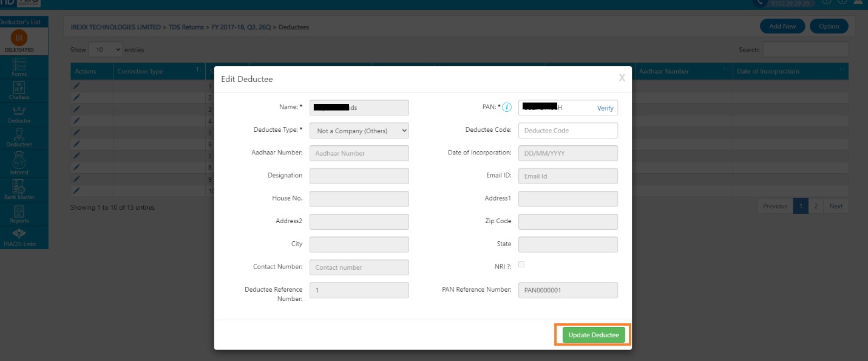Click the Email ID field
The image size is (868, 361).
click(568, 176)
